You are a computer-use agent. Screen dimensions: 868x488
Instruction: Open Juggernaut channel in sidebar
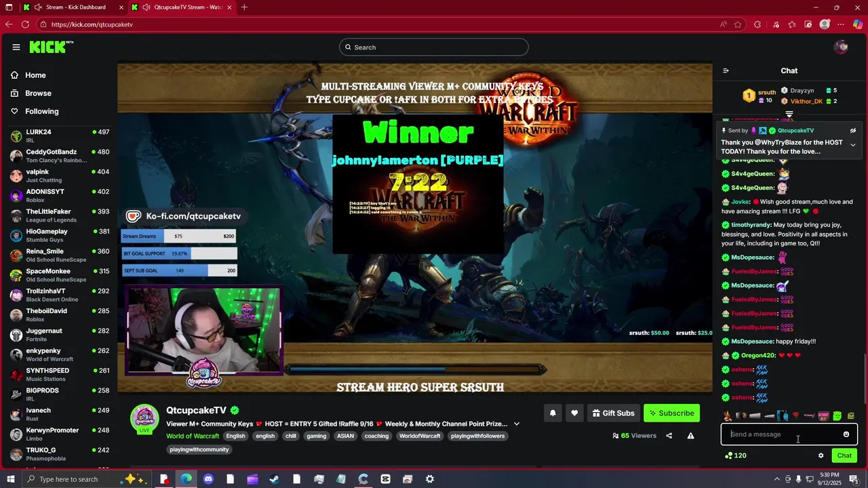[x=60, y=335]
